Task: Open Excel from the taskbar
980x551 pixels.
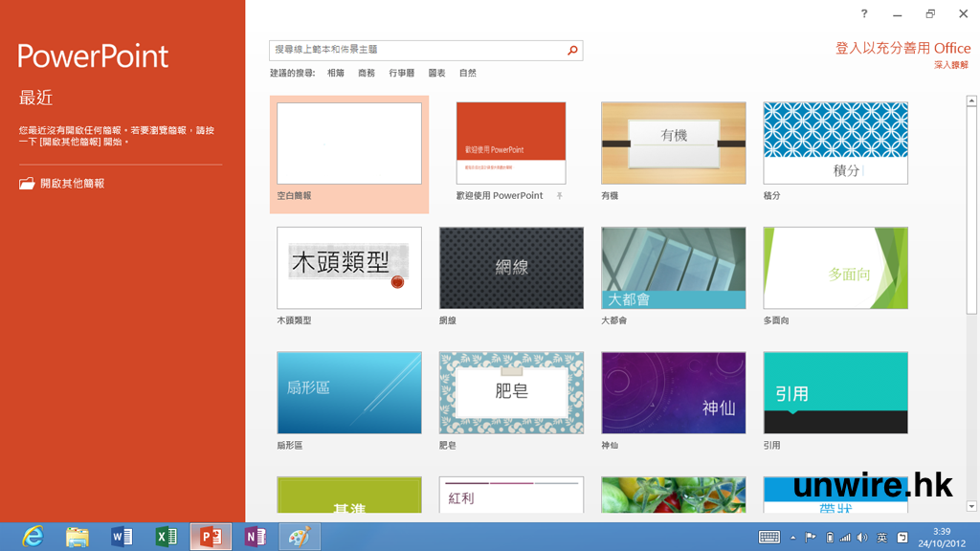Action: click(167, 537)
